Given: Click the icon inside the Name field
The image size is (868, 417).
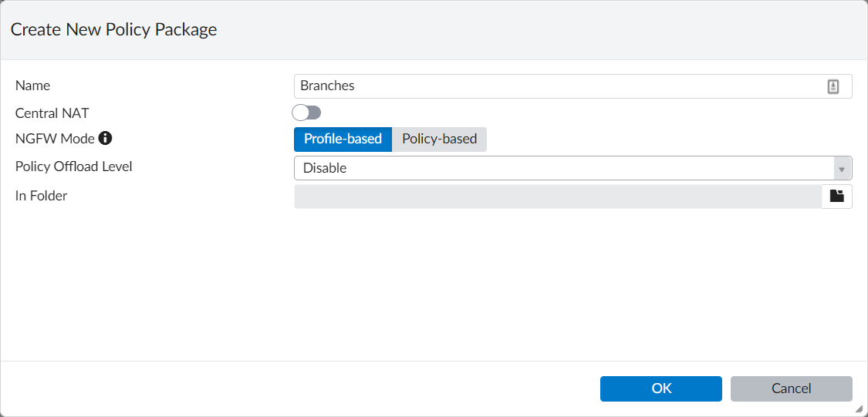Looking at the screenshot, I should (833, 86).
